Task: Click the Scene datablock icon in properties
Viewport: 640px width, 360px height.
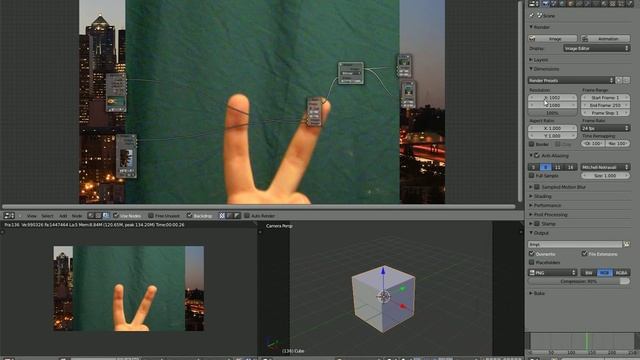Action: coord(539,16)
